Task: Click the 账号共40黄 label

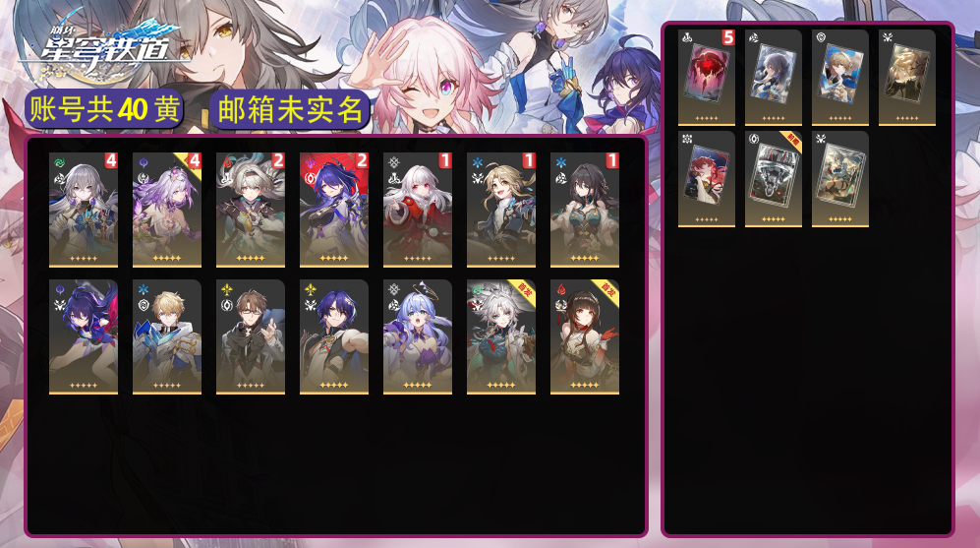Action: tap(104, 110)
